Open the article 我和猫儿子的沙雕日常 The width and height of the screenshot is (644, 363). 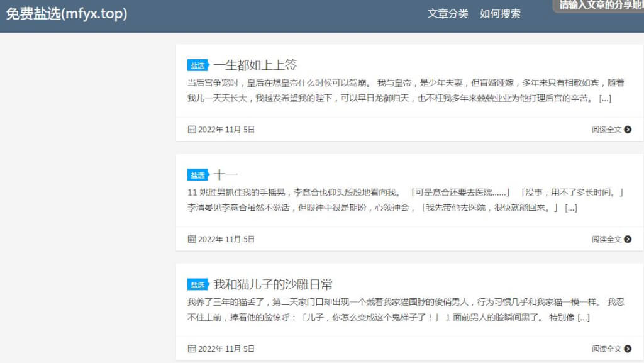click(x=273, y=284)
